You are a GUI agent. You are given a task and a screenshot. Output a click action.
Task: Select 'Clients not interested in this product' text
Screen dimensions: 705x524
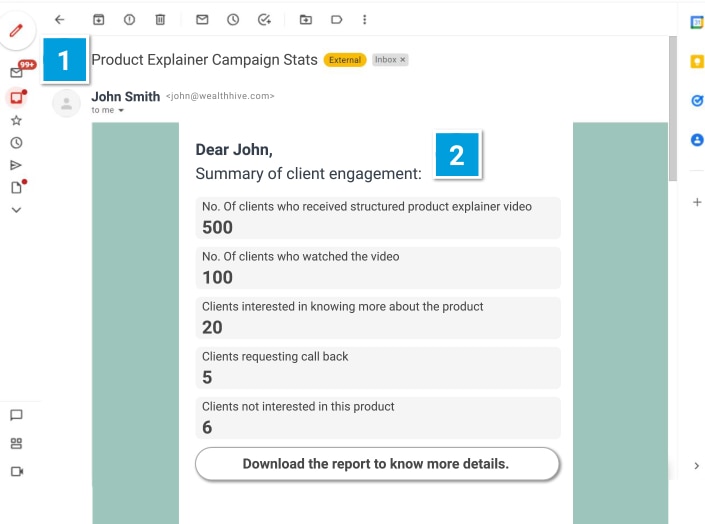pos(298,406)
